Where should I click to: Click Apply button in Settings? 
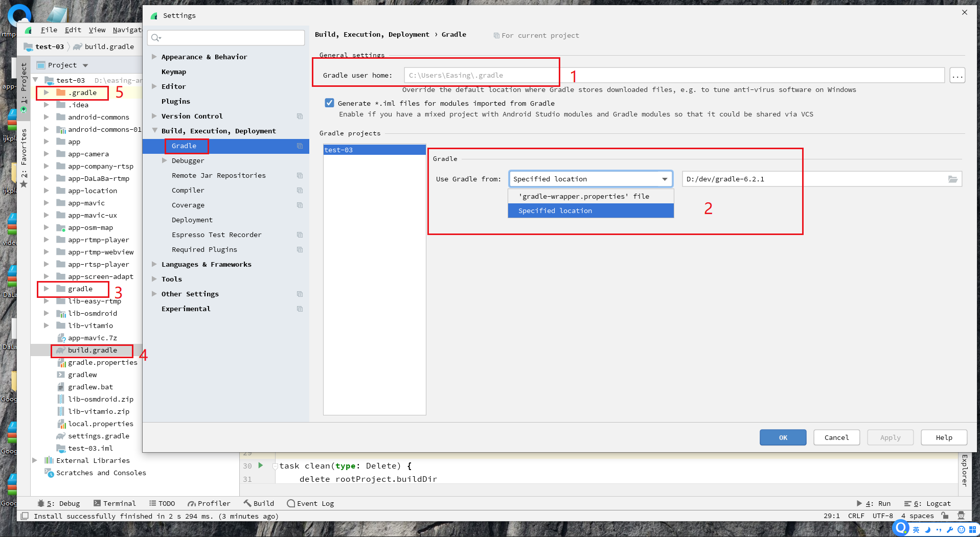click(x=890, y=437)
